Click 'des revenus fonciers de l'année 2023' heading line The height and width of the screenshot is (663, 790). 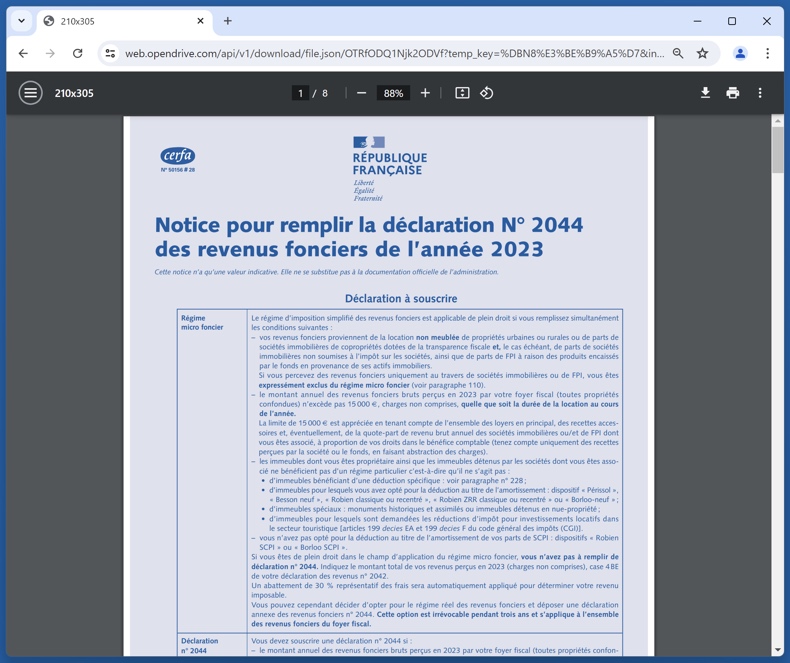pyautogui.click(x=349, y=249)
